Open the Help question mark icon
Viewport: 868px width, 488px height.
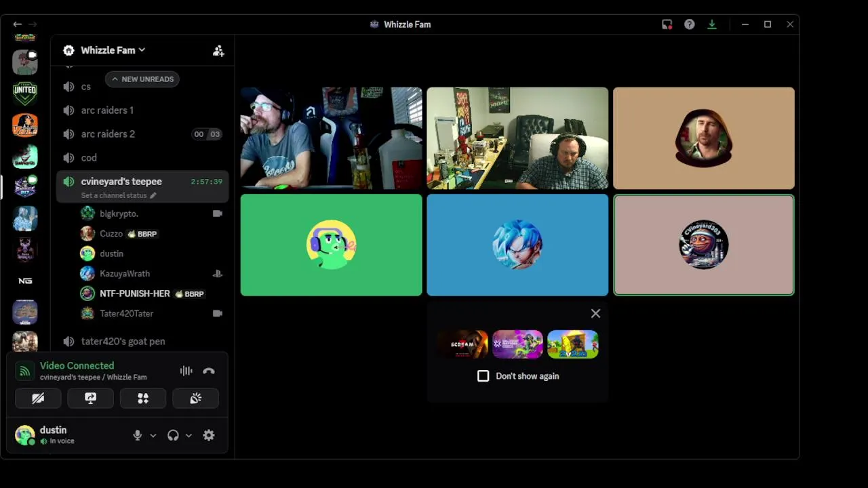pyautogui.click(x=690, y=24)
